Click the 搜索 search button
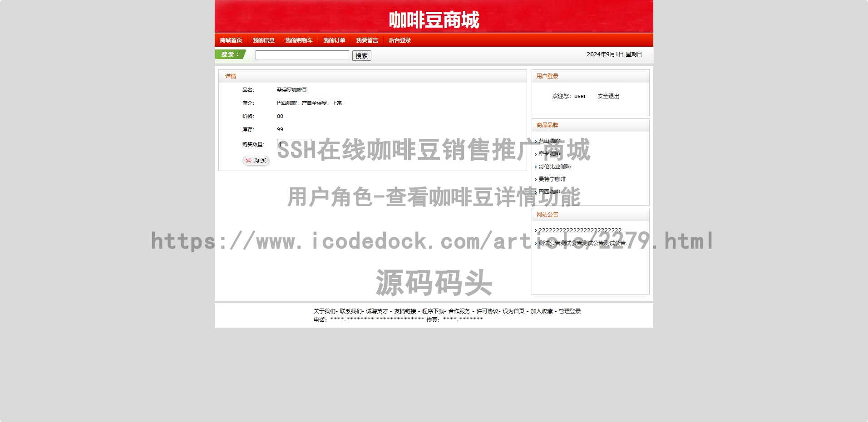The image size is (868, 422). click(x=362, y=55)
